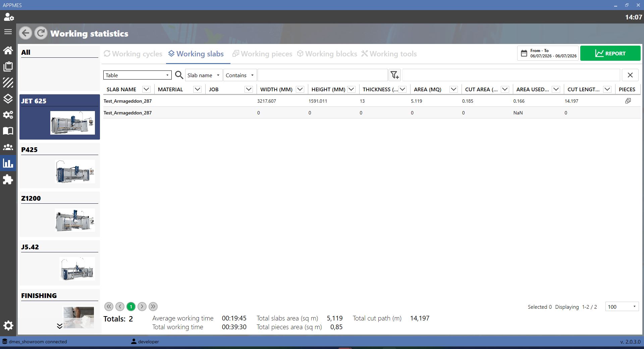Open the From - To date range picker
Screen dimensions: 644x349
pyautogui.click(x=548, y=53)
